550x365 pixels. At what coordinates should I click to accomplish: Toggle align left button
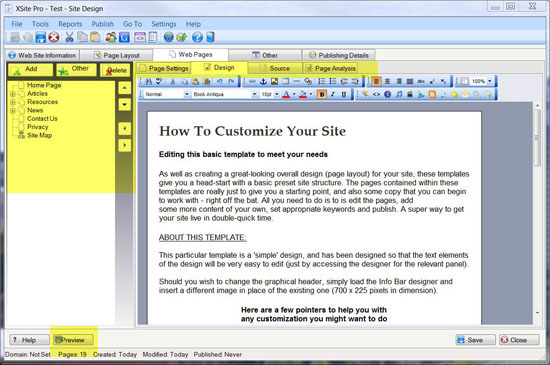click(376, 82)
